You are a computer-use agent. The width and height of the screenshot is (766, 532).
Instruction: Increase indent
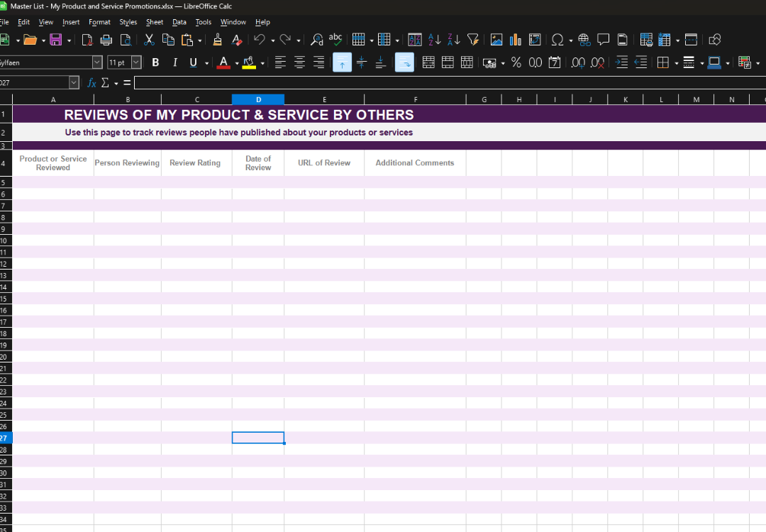pos(621,62)
